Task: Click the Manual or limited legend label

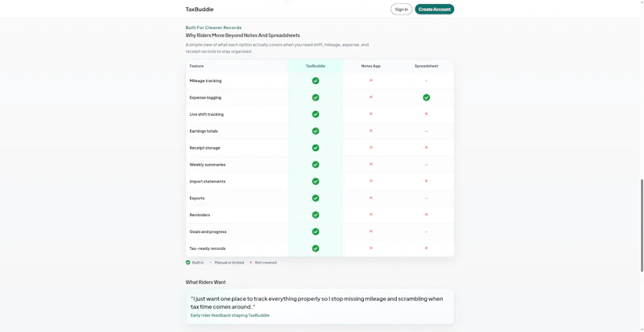Action: pos(229,263)
